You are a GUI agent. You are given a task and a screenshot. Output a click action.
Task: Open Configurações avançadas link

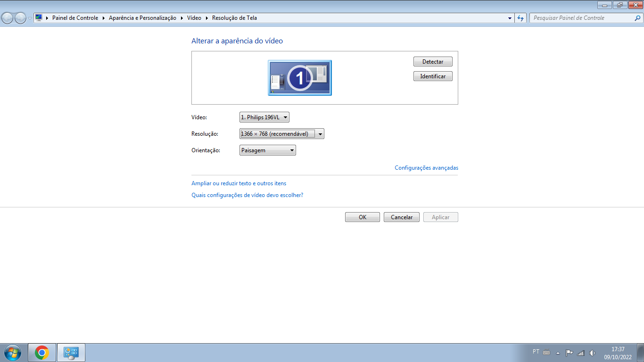pos(426,168)
